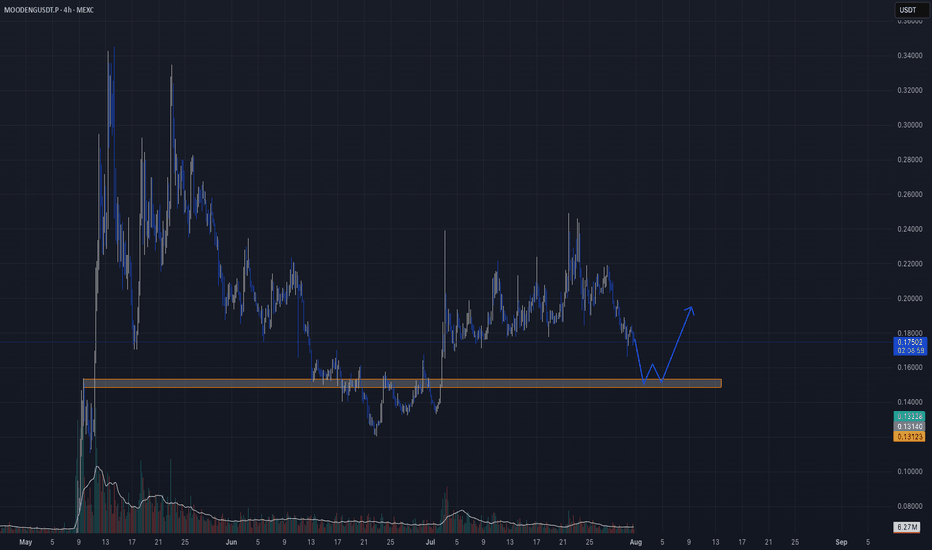
Task: Click the 0.10000 price axis label
Action: pyautogui.click(x=910, y=472)
